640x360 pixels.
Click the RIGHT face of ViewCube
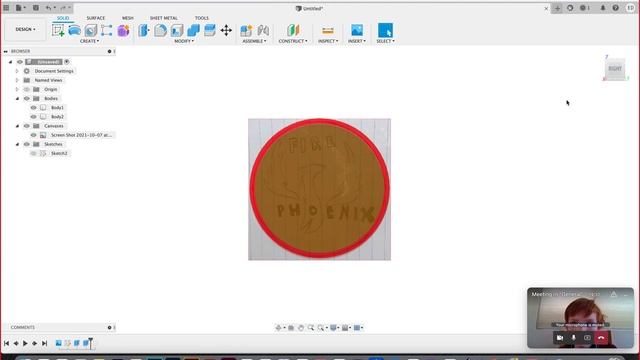(615, 69)
